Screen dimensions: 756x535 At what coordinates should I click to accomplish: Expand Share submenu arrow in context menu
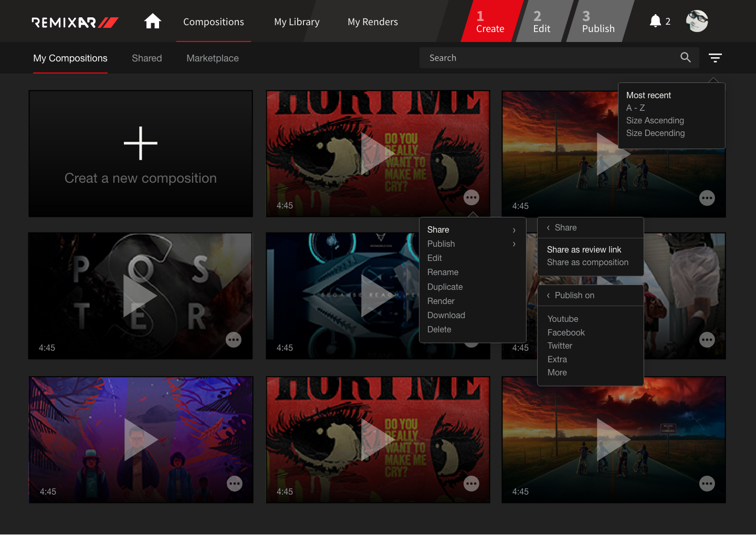click(514, 230)
